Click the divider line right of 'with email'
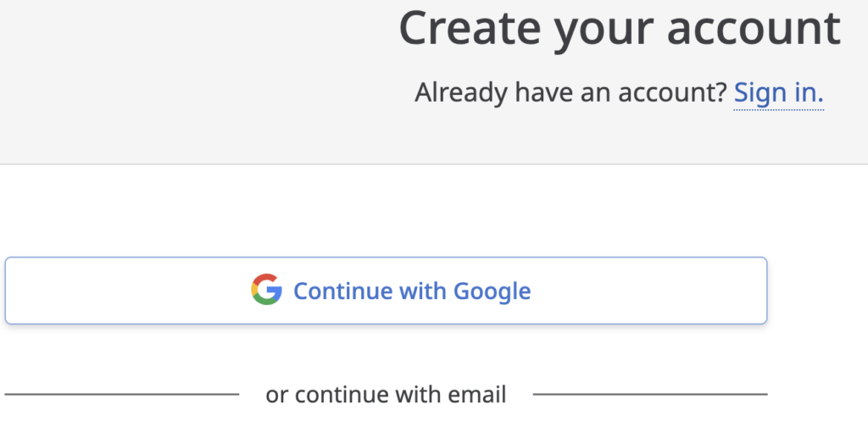The image size is (868, 432). pos(649,394)
